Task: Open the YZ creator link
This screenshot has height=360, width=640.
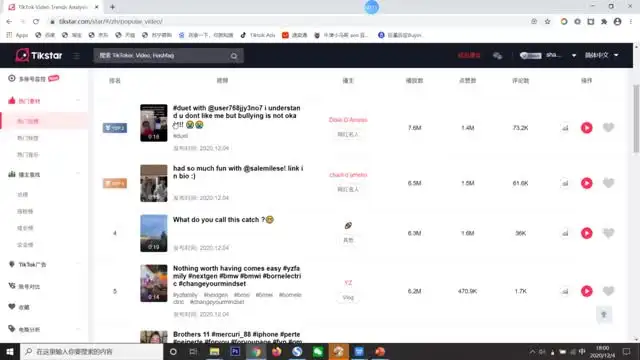Action: point(348,282)
